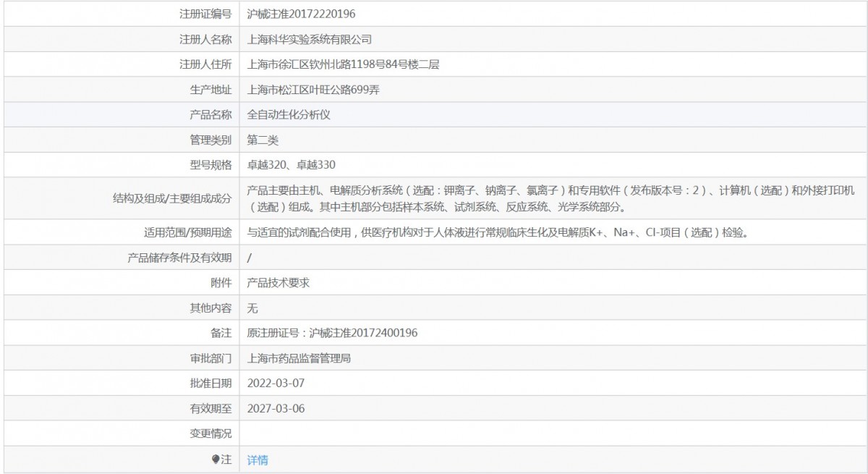Image resolution: width=868 pixels, height=474 pixels.
Task: Click the 备注 label
Action: coord(221,333)
